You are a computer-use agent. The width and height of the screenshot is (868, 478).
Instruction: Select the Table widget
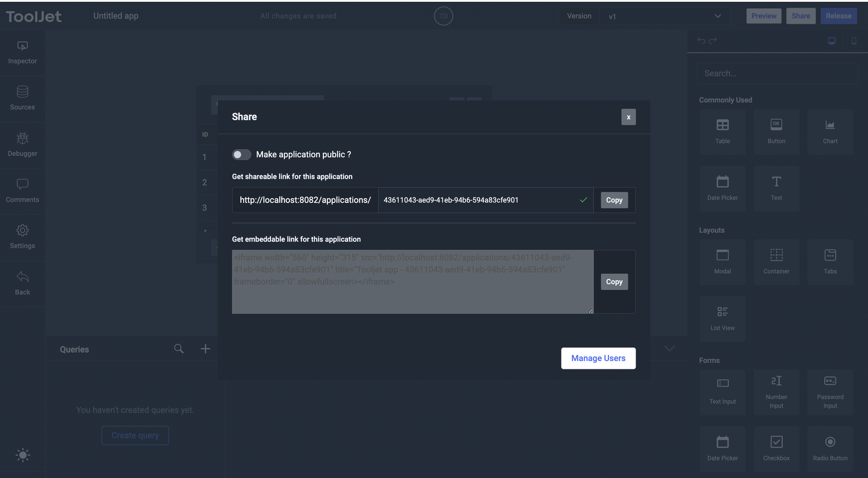click(x=722, y=131)
